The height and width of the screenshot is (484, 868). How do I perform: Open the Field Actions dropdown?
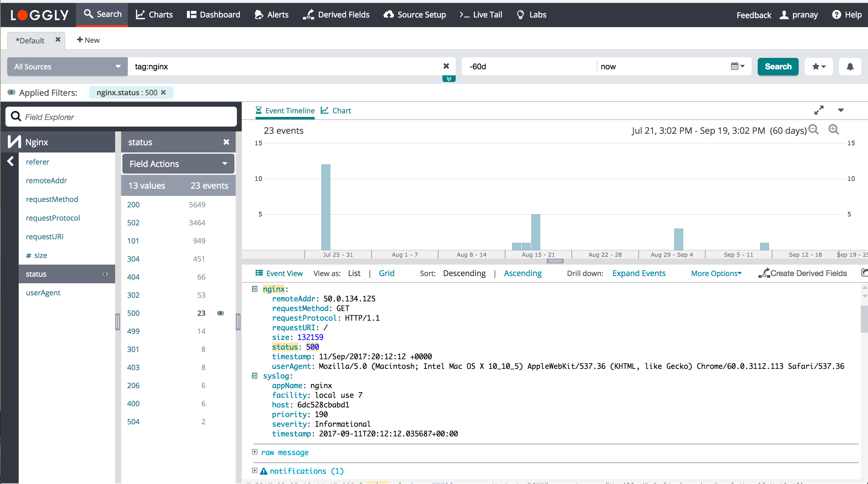click(x=178, y=164)
